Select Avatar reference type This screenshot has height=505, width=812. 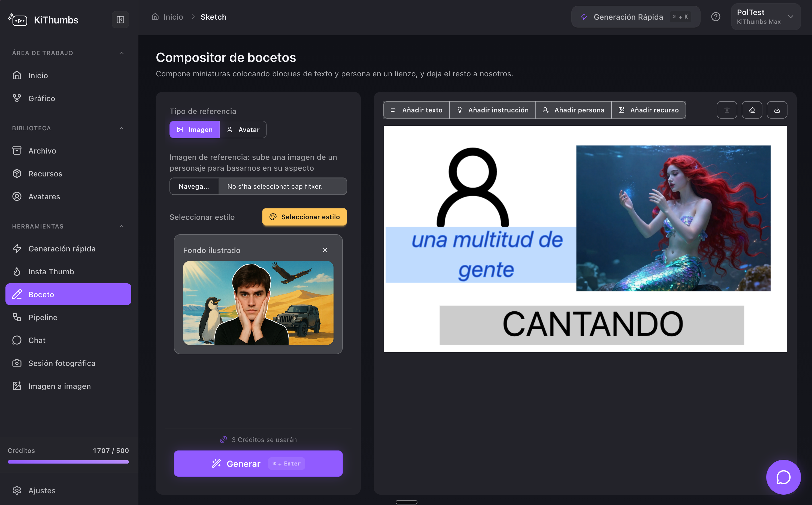click(243, 130)
